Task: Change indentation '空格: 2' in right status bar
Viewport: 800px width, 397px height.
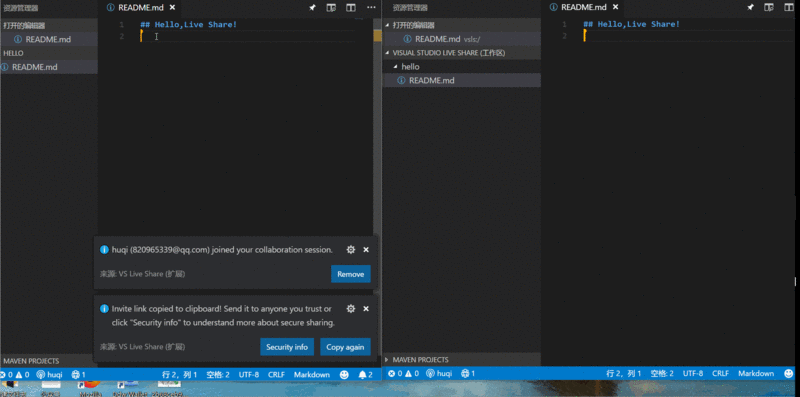Action: pos(662,374)
